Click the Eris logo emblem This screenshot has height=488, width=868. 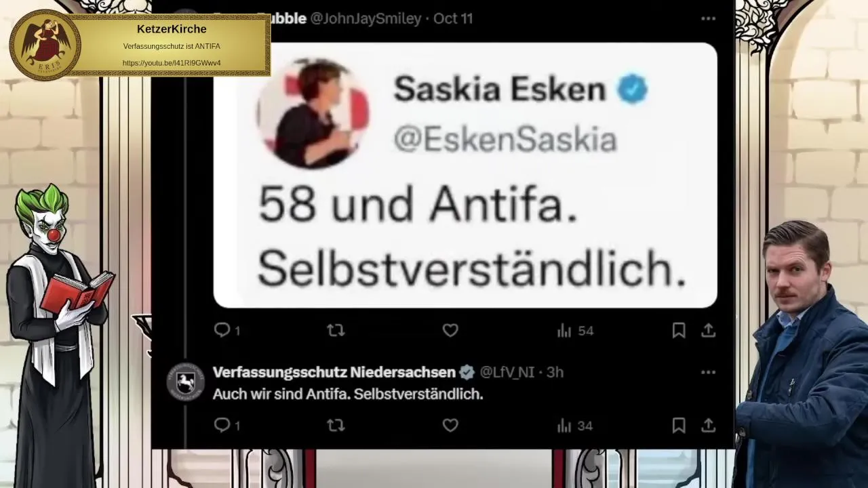coord(45,45)
